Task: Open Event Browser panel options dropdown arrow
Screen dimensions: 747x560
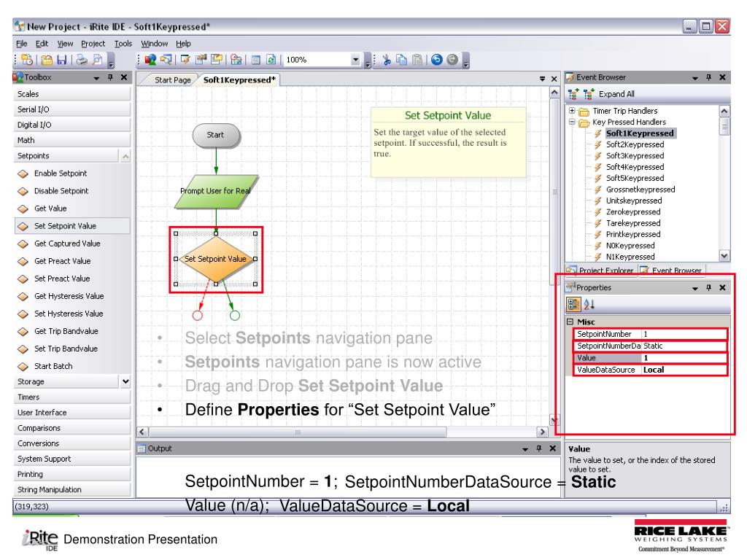Action: (x=695, y=77)
